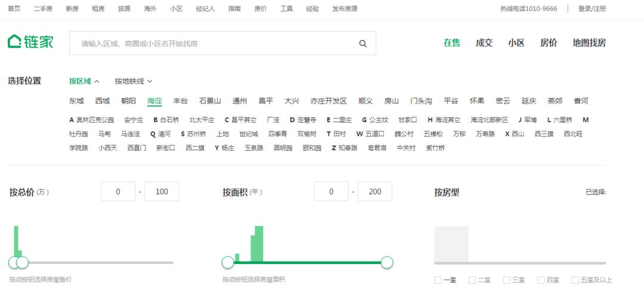
Task: Choose the 西直门 area
Action: point(137,148)
